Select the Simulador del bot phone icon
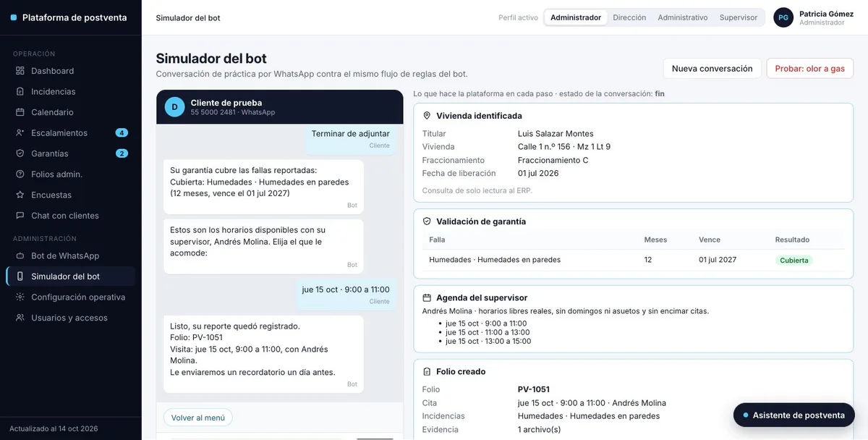This screenshot has height=440, width=868. (x=20, y=276)
